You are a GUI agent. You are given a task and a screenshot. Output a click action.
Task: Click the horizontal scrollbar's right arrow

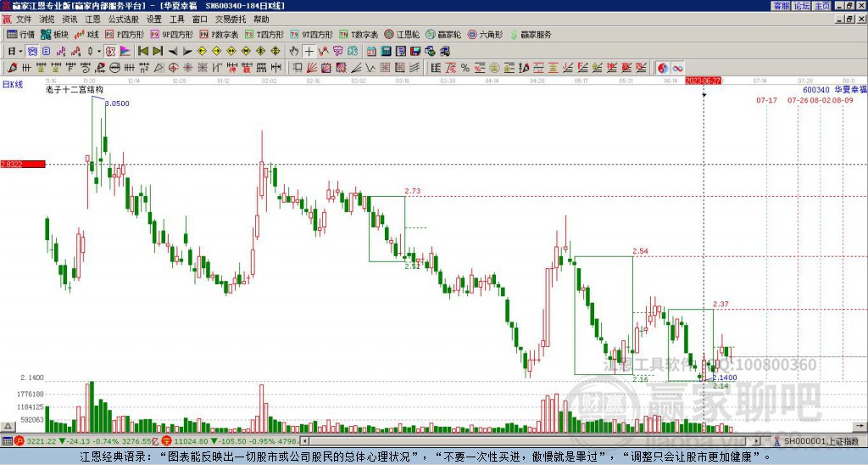coord(757,441)
